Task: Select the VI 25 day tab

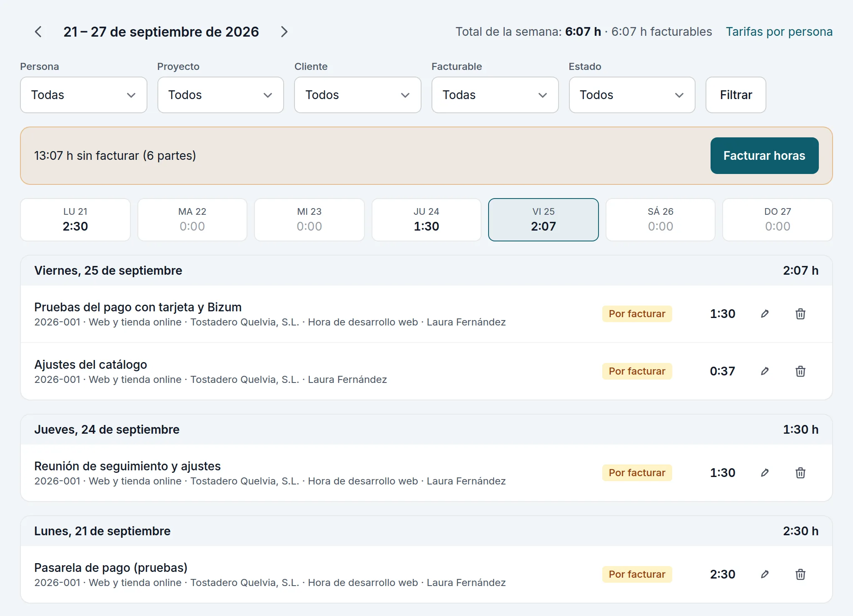Action: tap(544, 220)
